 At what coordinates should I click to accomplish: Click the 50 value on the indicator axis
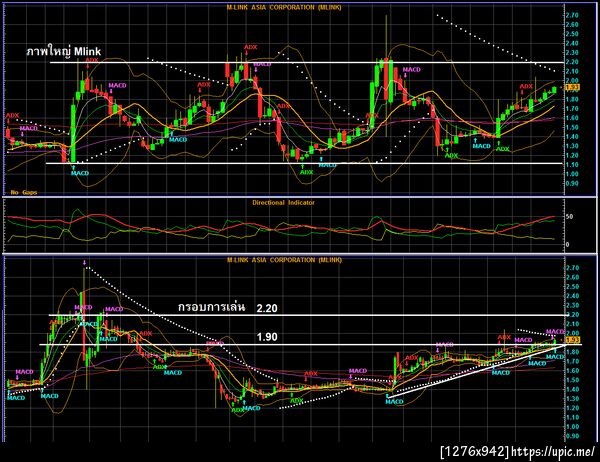[569, 217]
